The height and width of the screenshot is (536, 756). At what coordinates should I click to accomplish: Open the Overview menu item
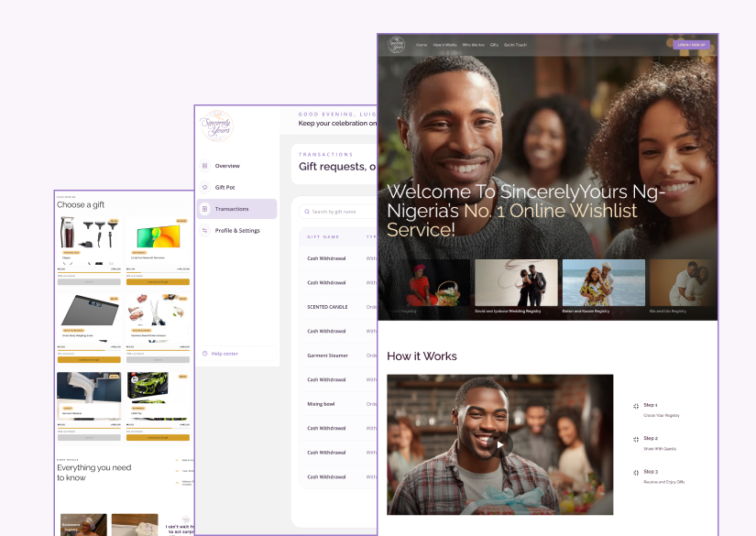[236, 166]
